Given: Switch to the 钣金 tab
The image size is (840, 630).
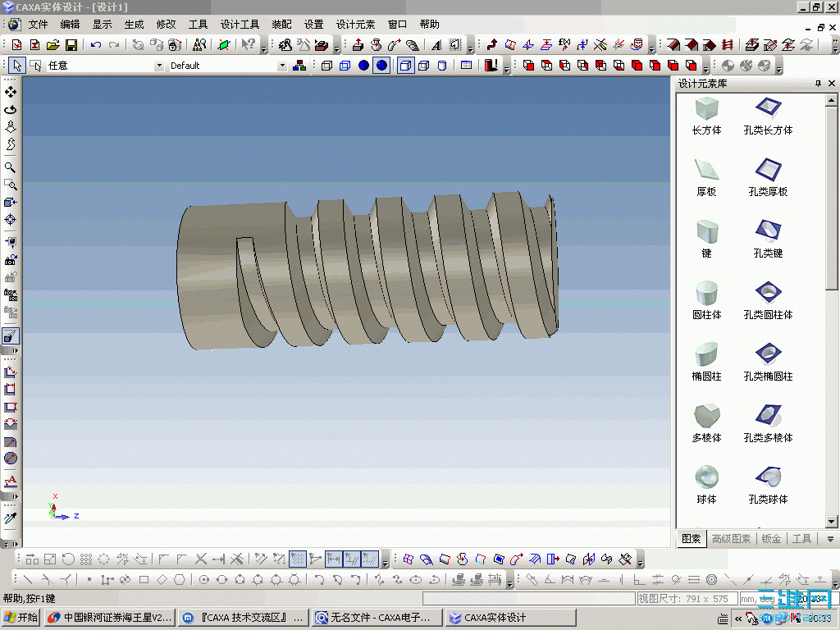Looking at the screenshot, I should tap(771, 539).
